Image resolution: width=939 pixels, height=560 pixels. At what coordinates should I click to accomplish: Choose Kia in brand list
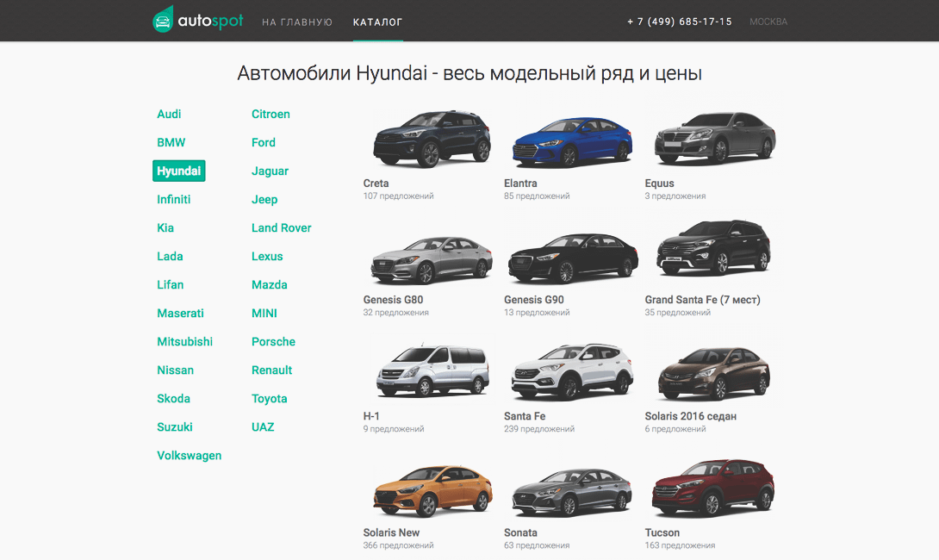pos(165,227)
